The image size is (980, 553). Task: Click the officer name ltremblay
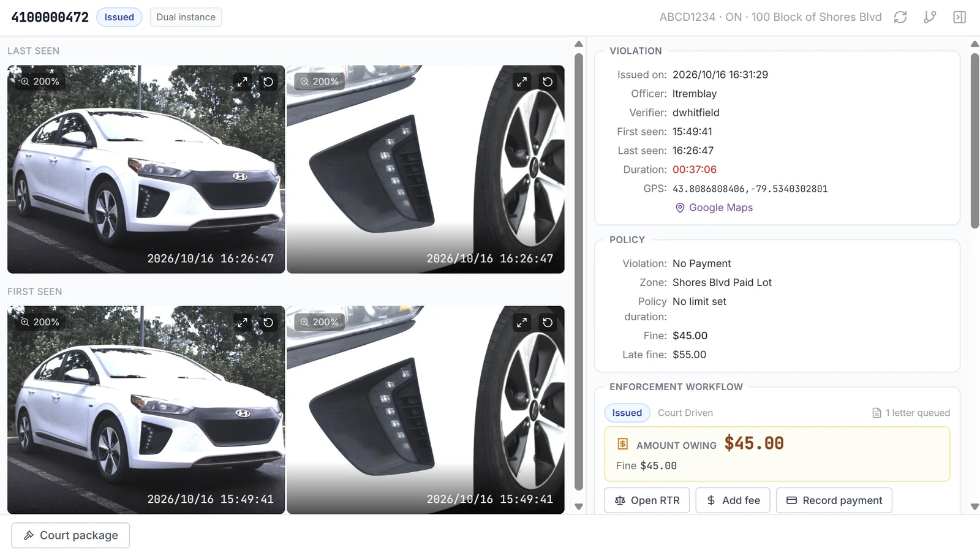click(695, 94)
